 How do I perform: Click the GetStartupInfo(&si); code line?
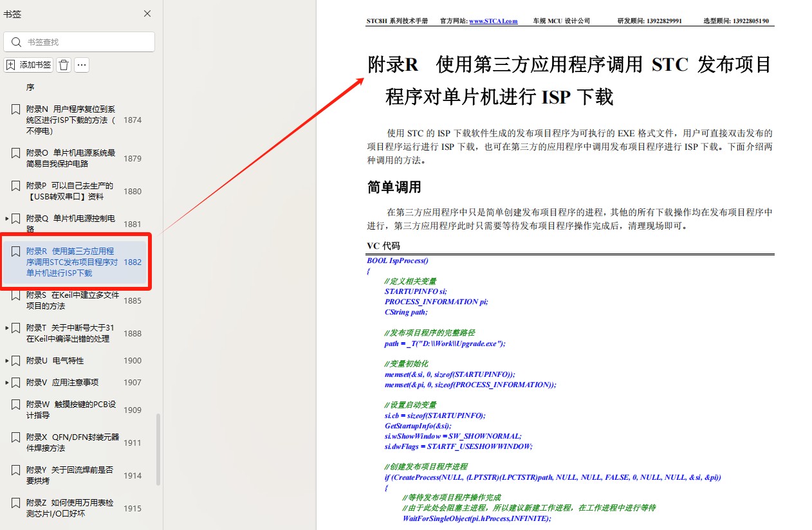[418, 426]
